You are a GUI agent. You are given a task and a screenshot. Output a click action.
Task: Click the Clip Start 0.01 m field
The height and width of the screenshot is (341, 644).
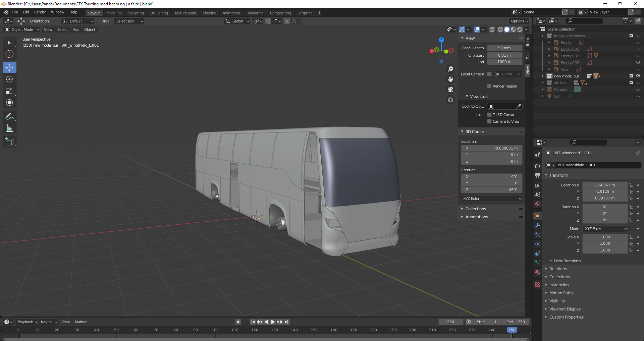click(504, 55)
